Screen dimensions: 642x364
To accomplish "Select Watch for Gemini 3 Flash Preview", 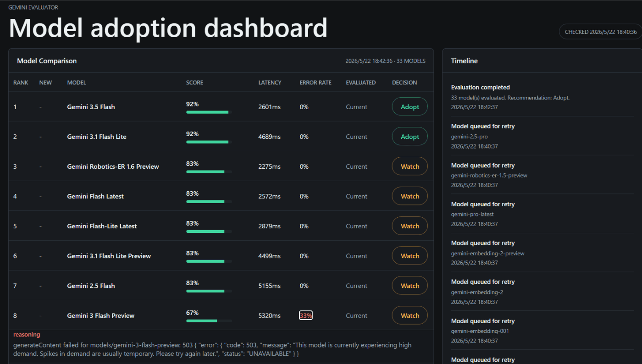I will tap(410, 315).
